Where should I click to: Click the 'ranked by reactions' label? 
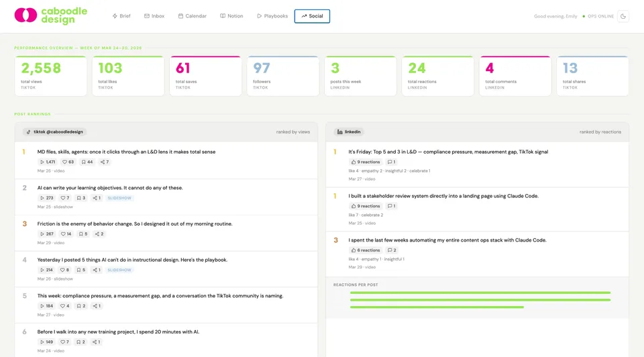pos(600,132)
